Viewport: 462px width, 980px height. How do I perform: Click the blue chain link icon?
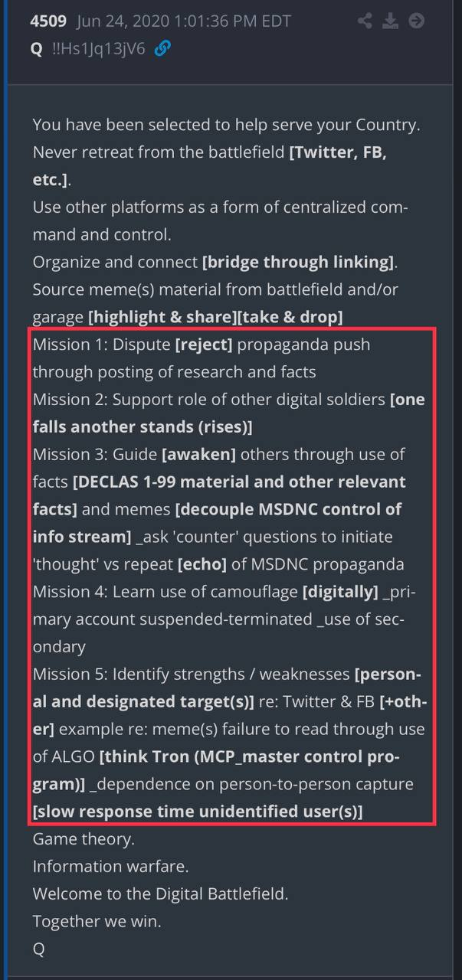(162, 49)
